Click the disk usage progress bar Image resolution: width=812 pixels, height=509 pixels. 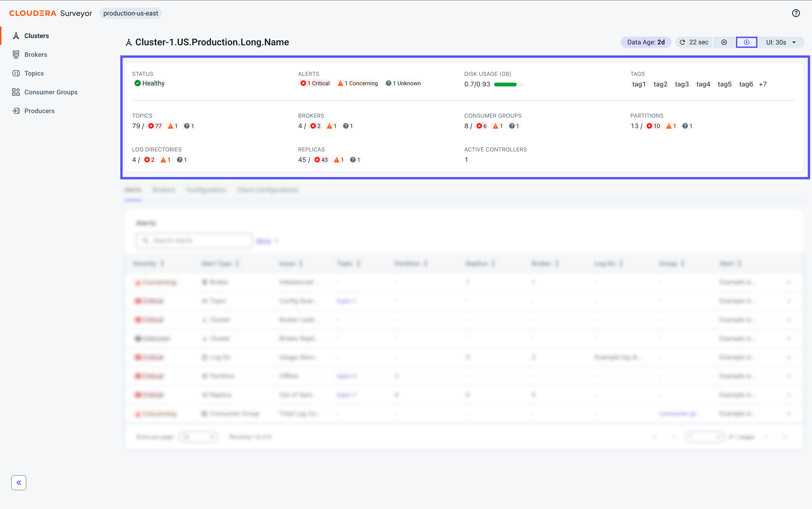point(509,85)
